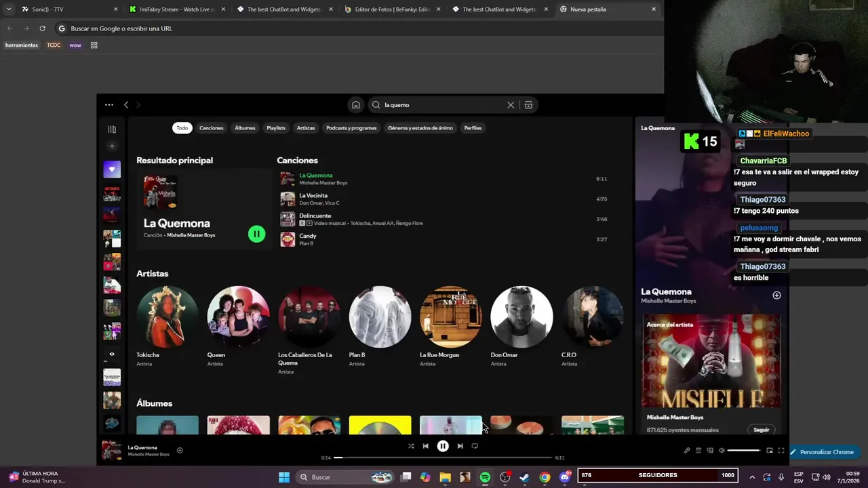The width and height of the screenshot is (868, 488).
Task: Filter by Géneros y estados de ánimo
Action: [420, 128]
